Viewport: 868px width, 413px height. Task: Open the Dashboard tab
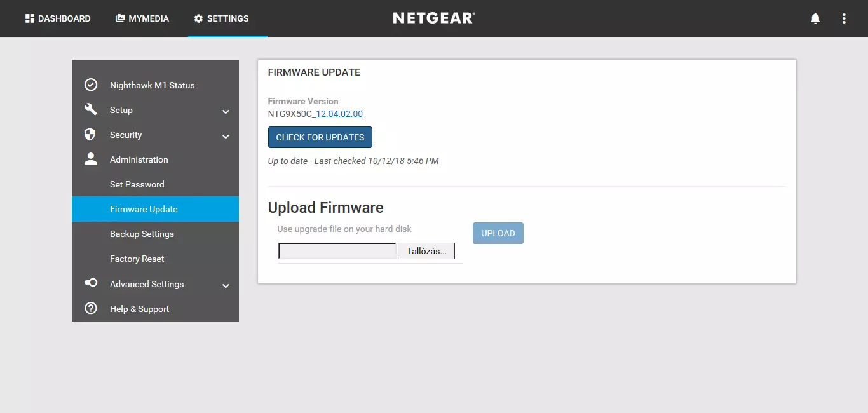[58, 18]
